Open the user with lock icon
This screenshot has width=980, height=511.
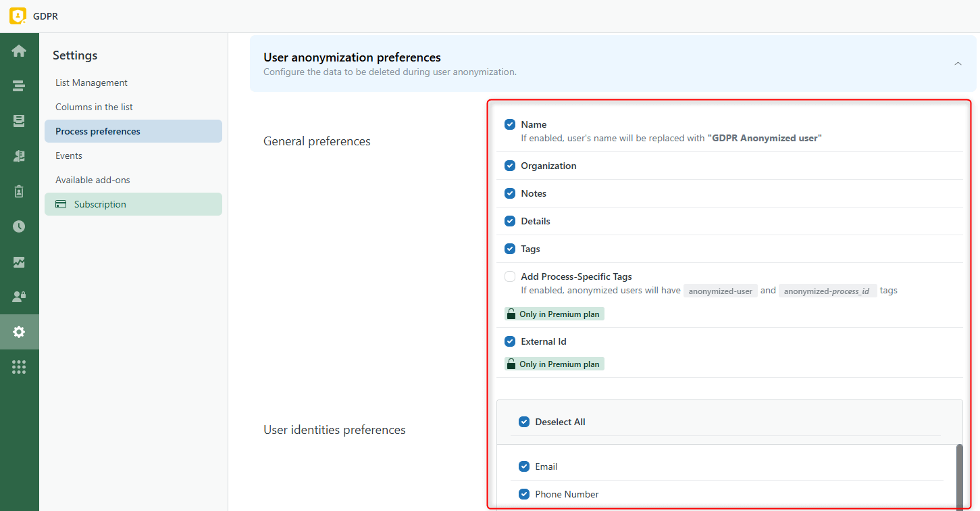coord(19,297)
